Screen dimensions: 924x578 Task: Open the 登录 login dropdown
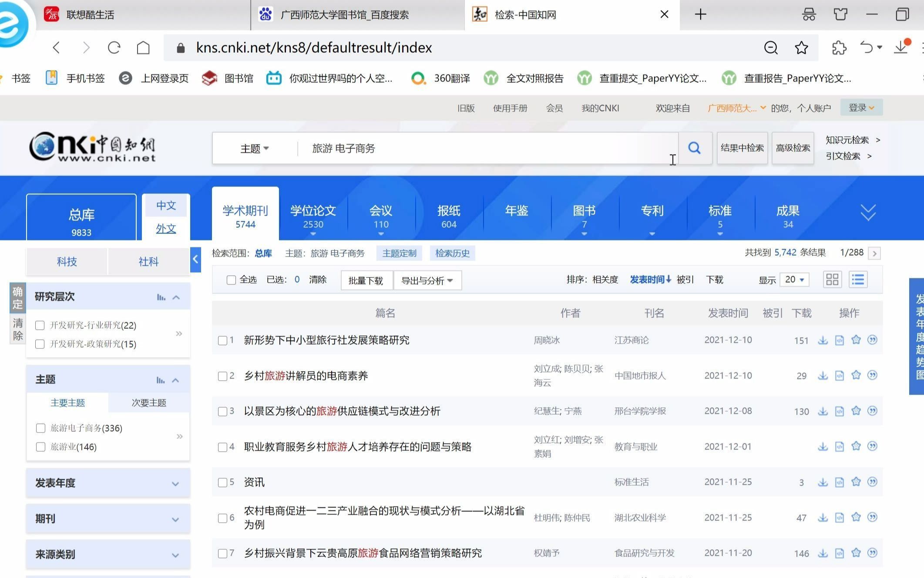click(861, 108)
